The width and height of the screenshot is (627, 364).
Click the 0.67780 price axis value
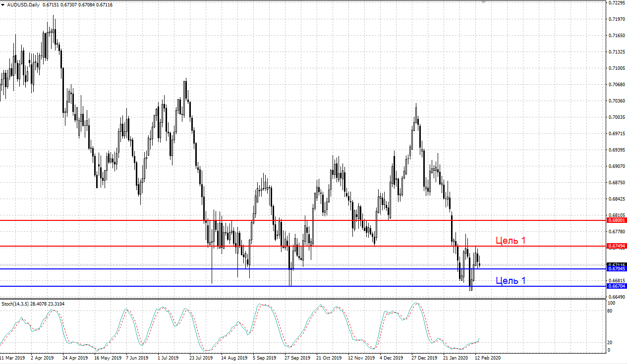[x=617, y=232]
